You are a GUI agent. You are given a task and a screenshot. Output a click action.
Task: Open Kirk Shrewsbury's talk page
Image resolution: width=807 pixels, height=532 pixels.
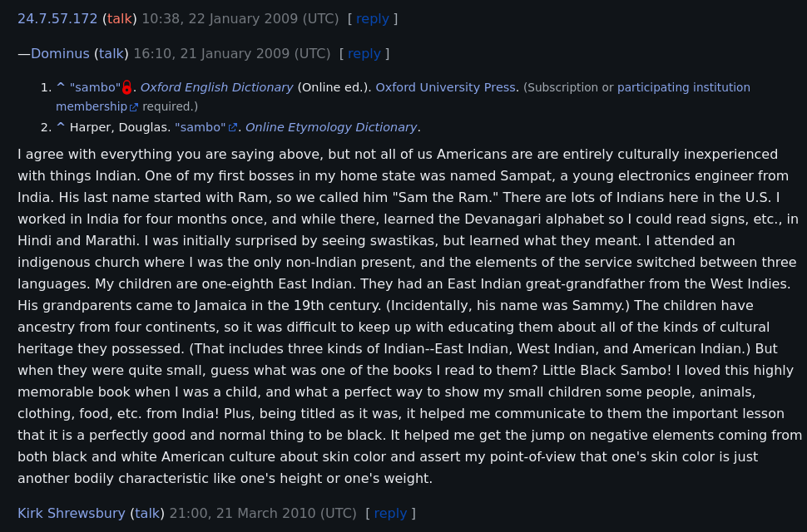coord(147,513)
